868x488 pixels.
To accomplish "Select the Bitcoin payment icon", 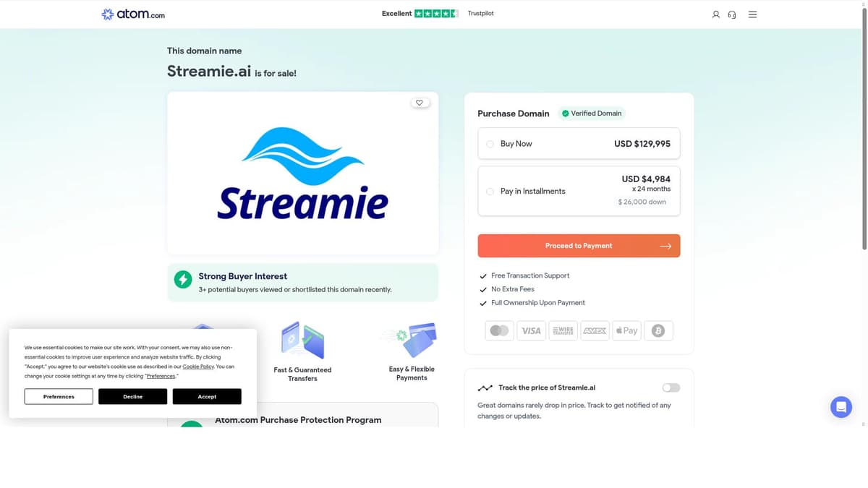I will (658, 330).
